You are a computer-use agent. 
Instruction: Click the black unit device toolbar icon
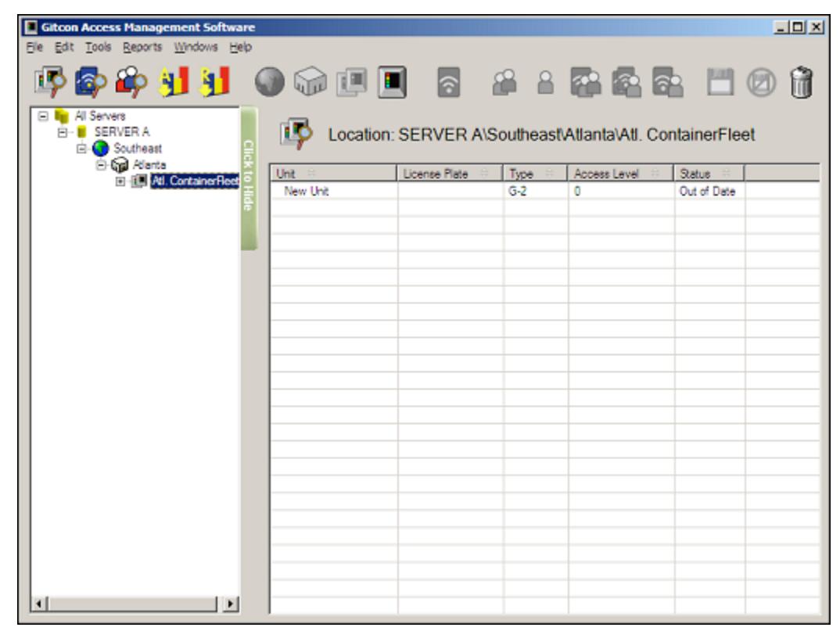[392, 82]
